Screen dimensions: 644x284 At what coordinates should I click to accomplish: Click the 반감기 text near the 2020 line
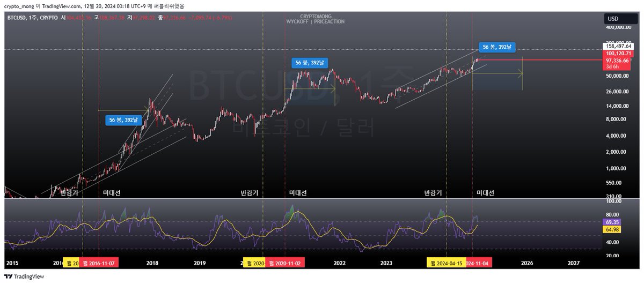click(x=250, y=192)
